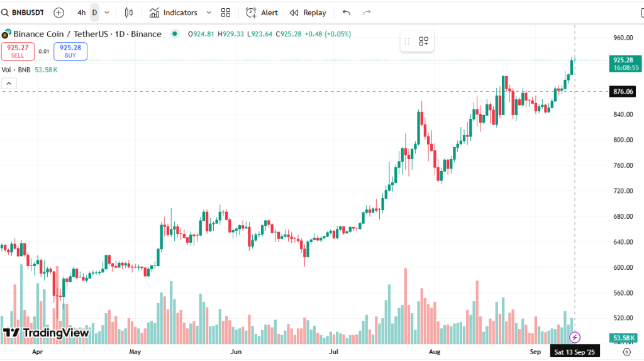Viewport: 644px width, 361px height.
Task: Click the floating toolbar add-widget icon
Action: (x=424, y=42)
